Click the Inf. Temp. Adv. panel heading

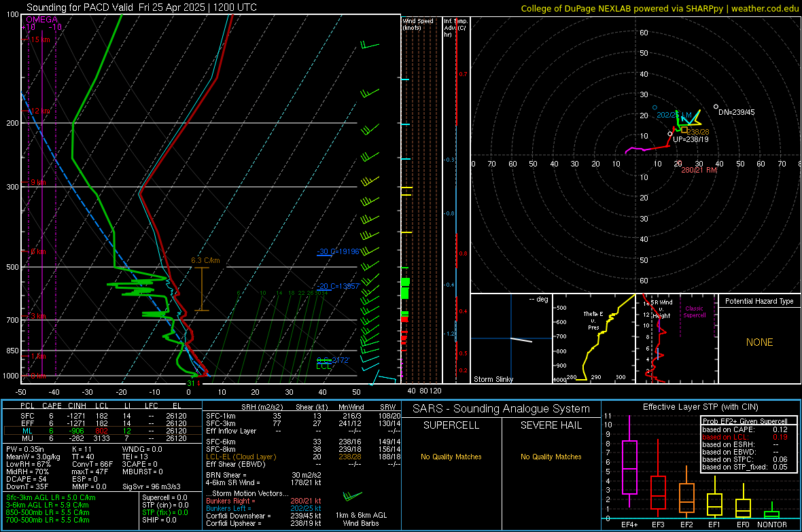coord(455,28)
